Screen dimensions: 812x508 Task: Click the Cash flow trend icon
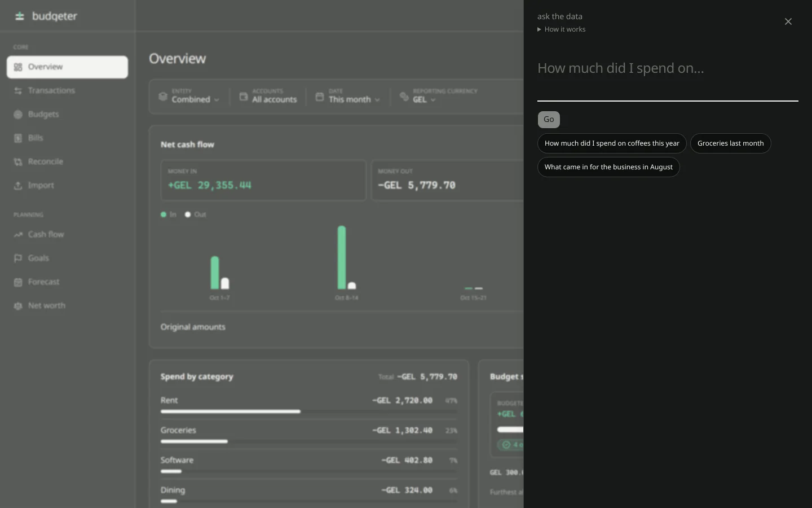coord(18,235)
